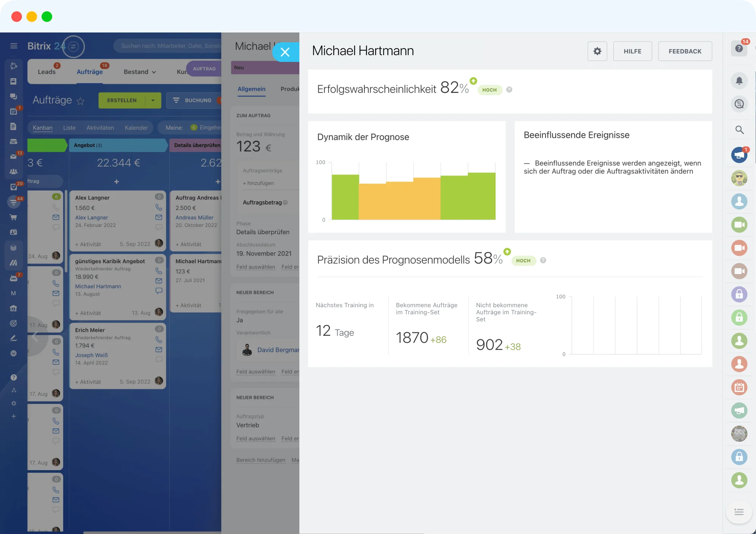
Task: Click the help mark beside Präzision des Prognosenmodells
Action: (543, 260)
